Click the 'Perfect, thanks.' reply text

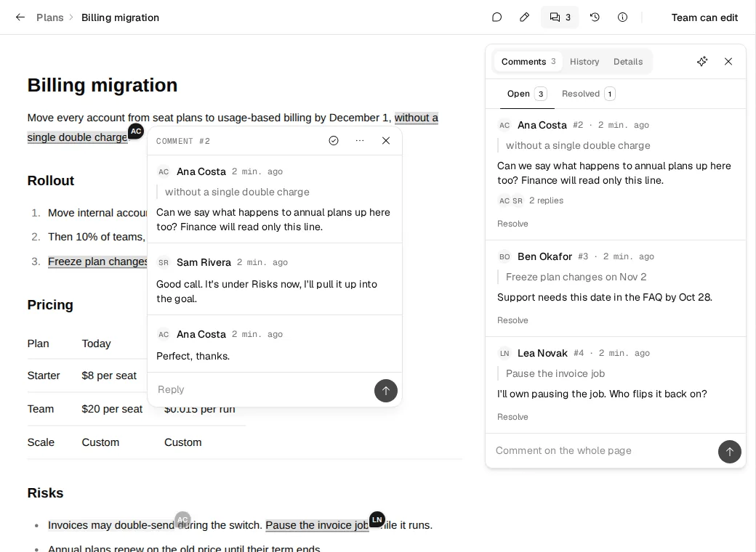click(x=193, y=356)
